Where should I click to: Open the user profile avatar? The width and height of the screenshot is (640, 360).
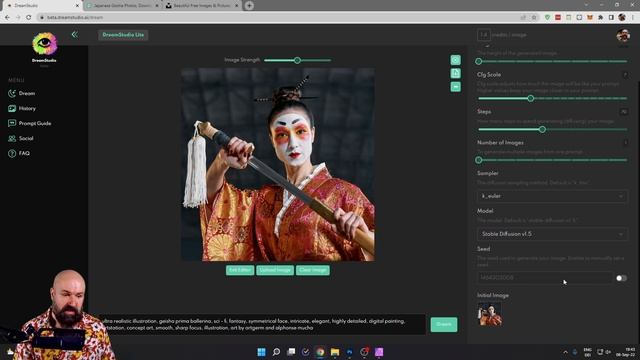tap(623, 36)
